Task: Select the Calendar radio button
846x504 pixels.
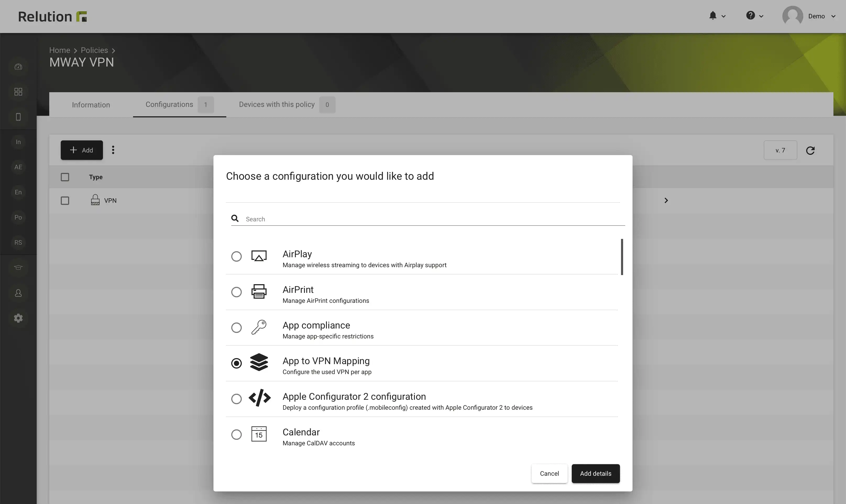Action: (x=237, y=434)
